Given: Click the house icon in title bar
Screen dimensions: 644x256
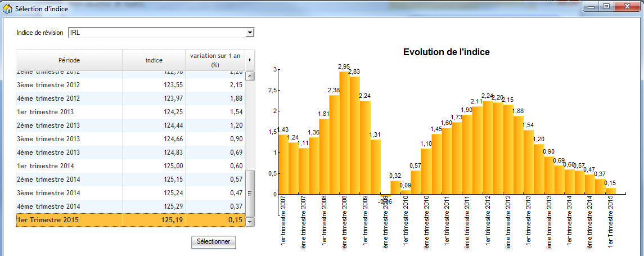Looking at the screenshot, I should tap(8, 8).
